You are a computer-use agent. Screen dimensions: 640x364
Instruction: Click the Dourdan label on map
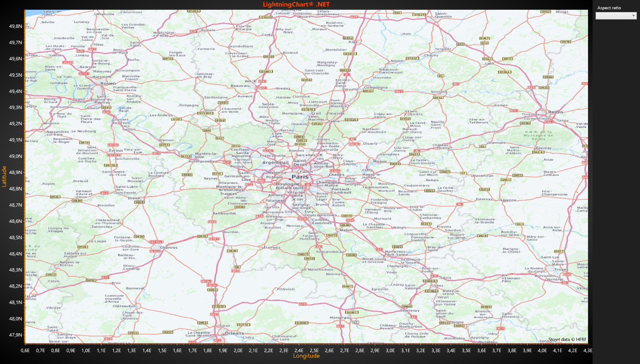pyautogui.click(x=231, y=232)
